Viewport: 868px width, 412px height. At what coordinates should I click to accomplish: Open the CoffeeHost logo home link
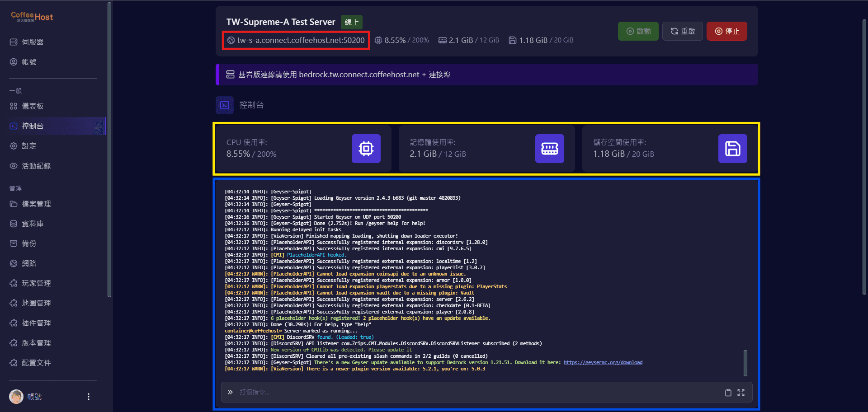[x=32, y=17]
